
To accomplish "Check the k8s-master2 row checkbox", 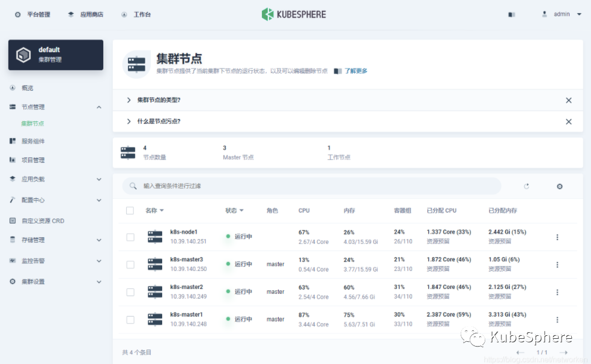I will click(x=130, y=292).
